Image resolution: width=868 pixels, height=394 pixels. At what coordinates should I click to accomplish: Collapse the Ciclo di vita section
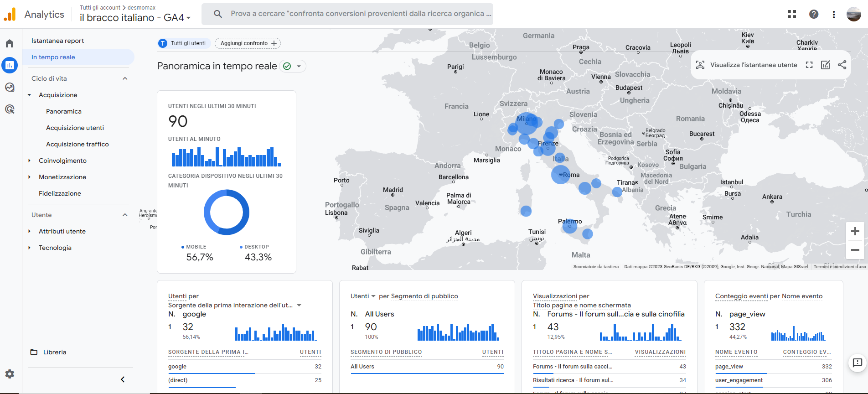[x=125, y=78]
